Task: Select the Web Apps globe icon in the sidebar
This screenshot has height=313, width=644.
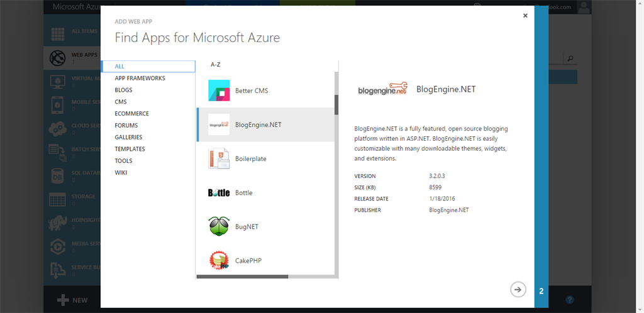Action: click(x=57, y=58)
